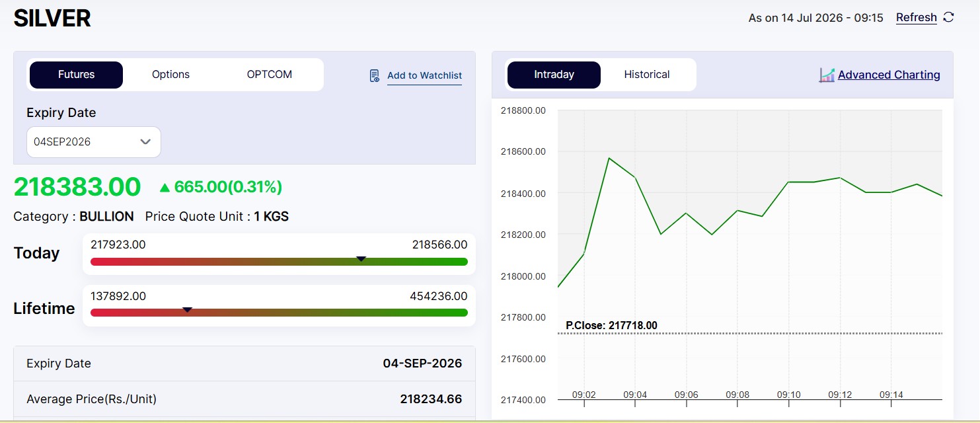The width and height of the screenshot is (980, 423).
Task: Click the green up-triangle price change icon
Action: tap(165, 188)
